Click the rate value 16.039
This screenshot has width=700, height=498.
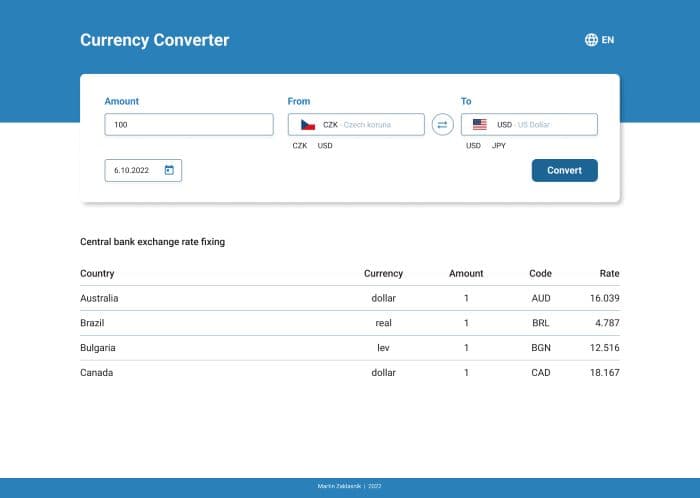[x=605, y=298]
